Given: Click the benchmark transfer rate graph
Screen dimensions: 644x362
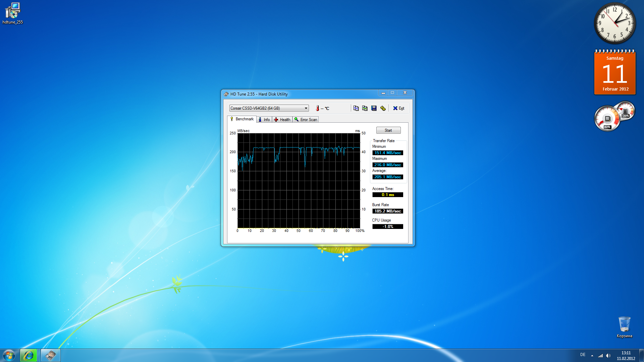Looking at the screenshot, I should pyautogui.click(x=299, y=181).
